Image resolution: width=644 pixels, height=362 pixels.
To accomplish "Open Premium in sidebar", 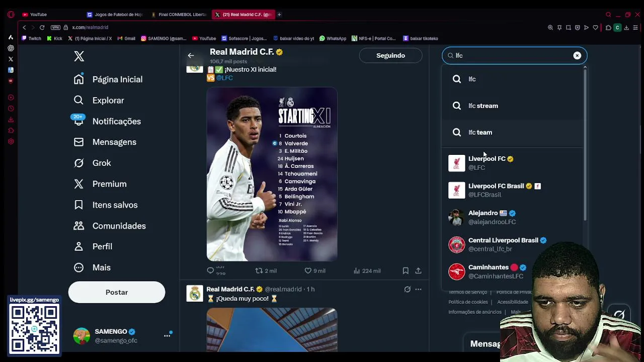I will (100, 184).
